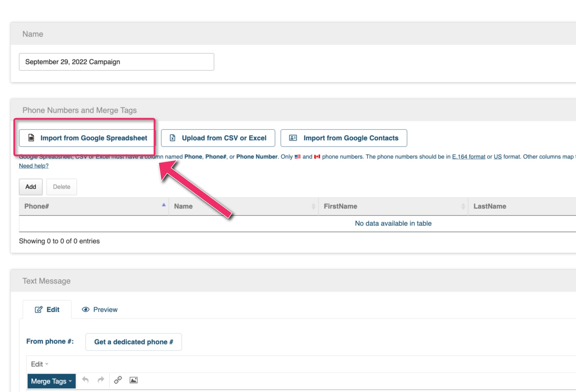Sort by the FirstName column header
576x392 pixels.
click(393, 206)
